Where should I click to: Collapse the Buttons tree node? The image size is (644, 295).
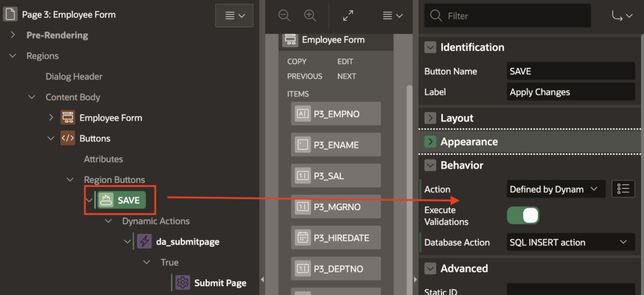(x=51, y=138)
